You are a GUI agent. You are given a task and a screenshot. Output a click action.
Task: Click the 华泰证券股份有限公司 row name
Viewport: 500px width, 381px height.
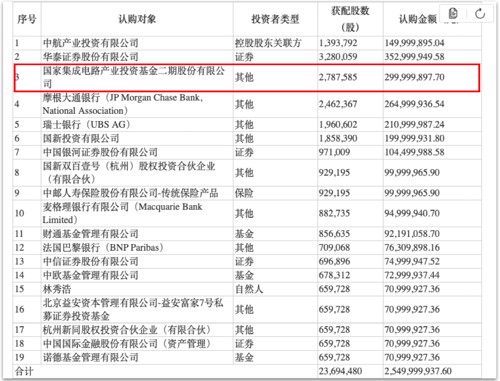[x=90, y=57]
